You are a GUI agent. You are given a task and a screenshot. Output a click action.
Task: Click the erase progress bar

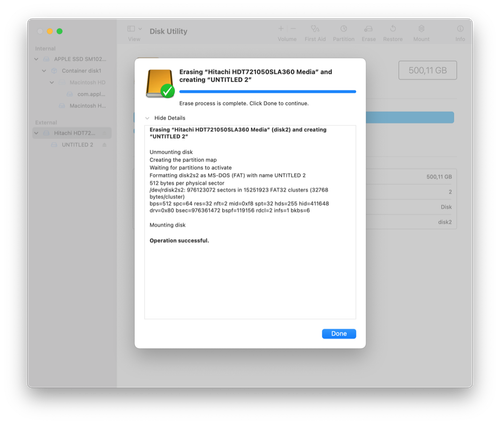267,91
